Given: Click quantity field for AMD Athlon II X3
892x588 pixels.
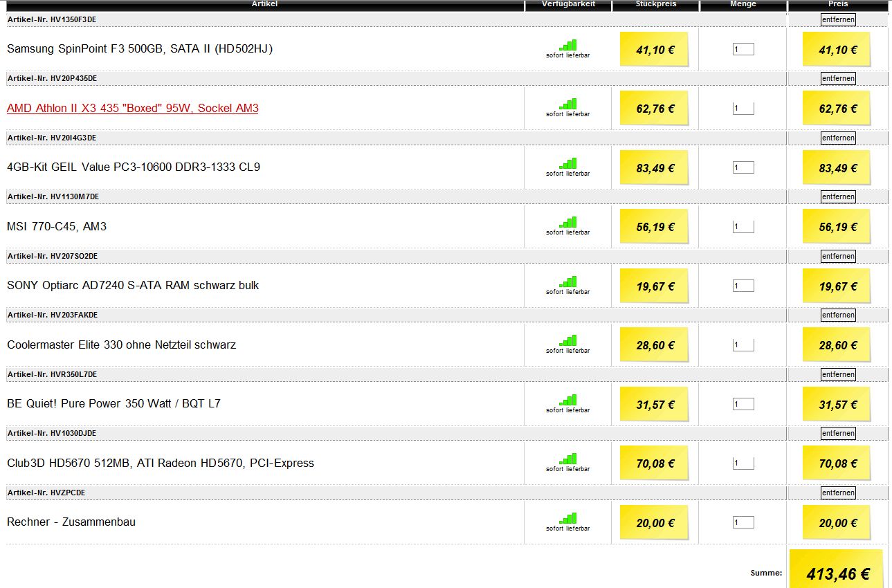Looking at the screenshot, I should coord(743,109).
